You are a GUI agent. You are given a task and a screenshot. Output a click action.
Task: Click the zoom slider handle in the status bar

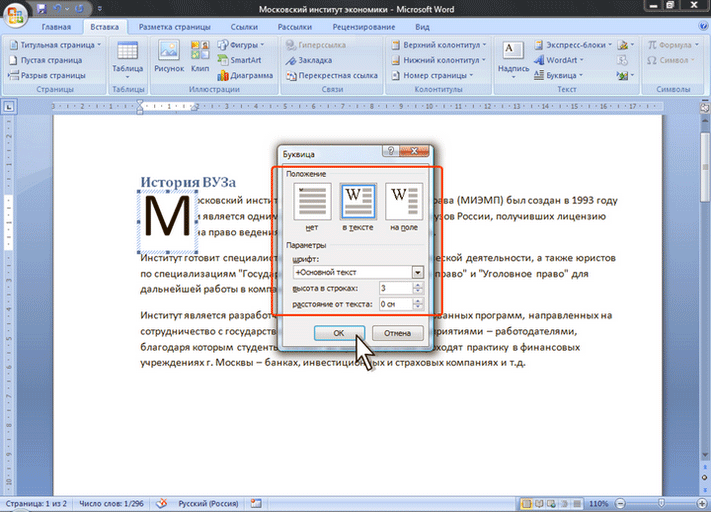coord(662,503)
